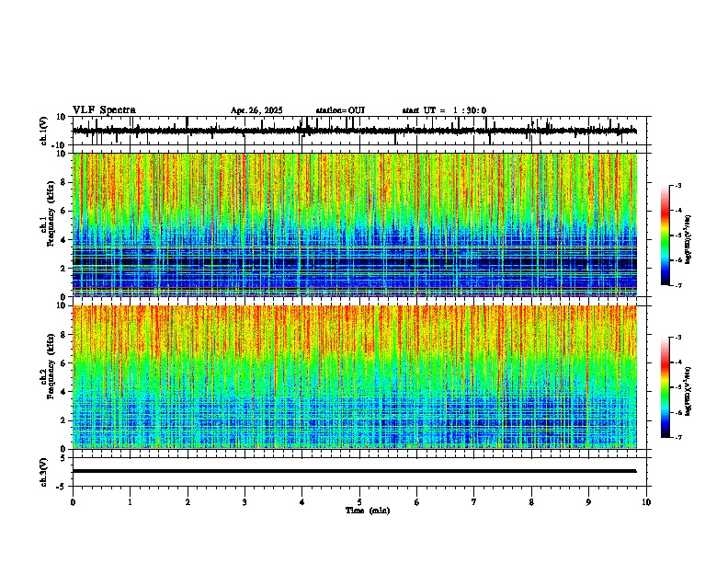Screen dimensions: 728x563
Task: Click the "5" tick of the ch.3(V) axis
Action: click(x=64, y=457)
